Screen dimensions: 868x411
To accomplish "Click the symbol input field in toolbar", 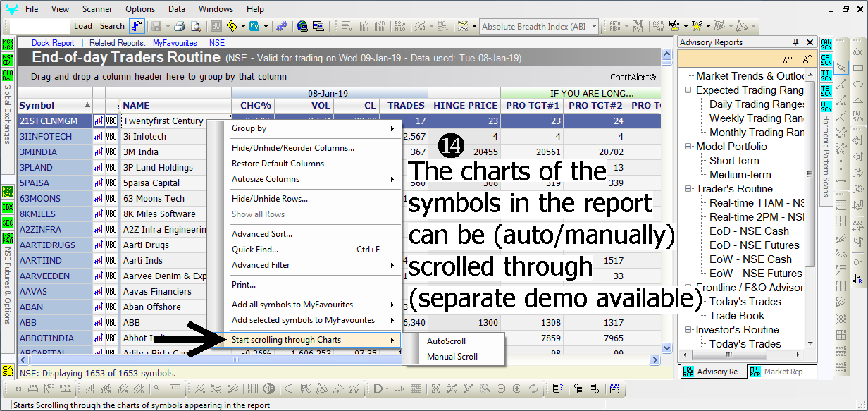I will (40, 26).
